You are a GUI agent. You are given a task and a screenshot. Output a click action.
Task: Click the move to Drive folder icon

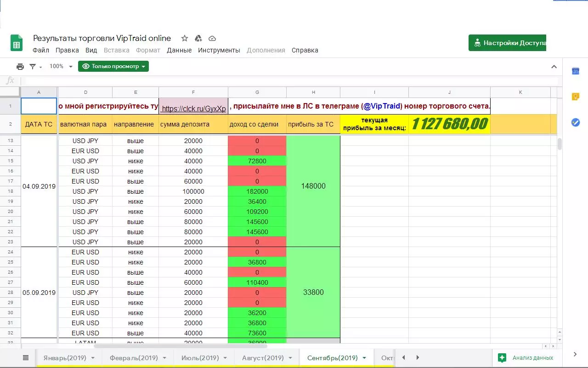[x=198, y=39]
